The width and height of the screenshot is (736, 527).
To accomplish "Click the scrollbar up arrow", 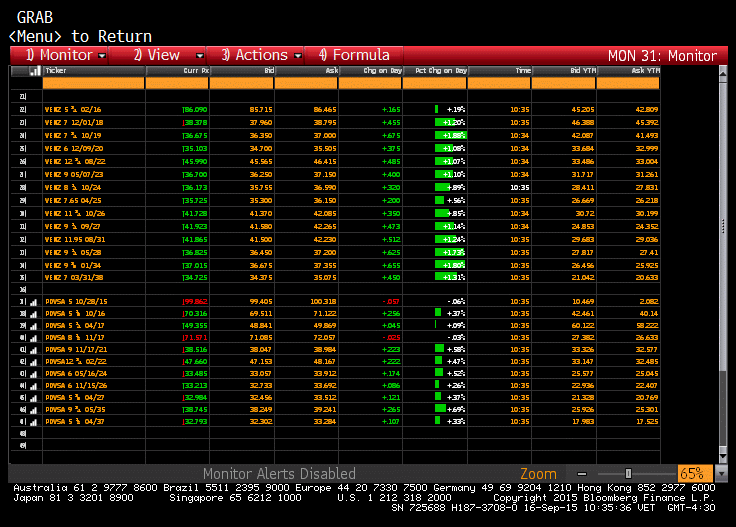I will [x=723, y=73].
